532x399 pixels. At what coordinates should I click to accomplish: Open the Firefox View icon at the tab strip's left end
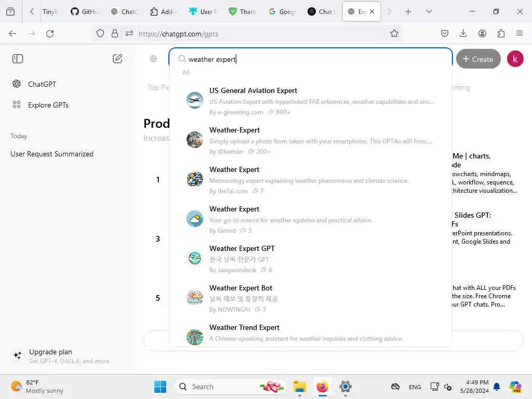pos(10,11)
